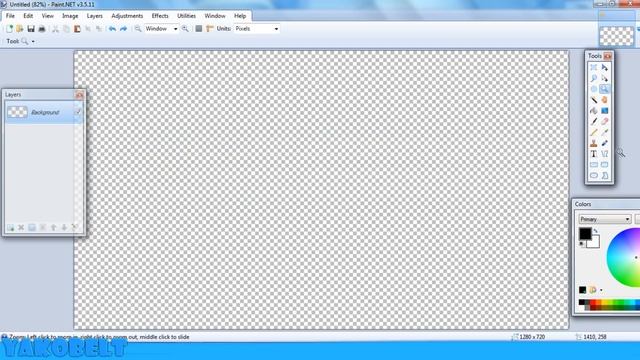Click the Zoom Out magnifier left of Window box
This screenshot has width=640, height=360.
[x=138, y=29]
